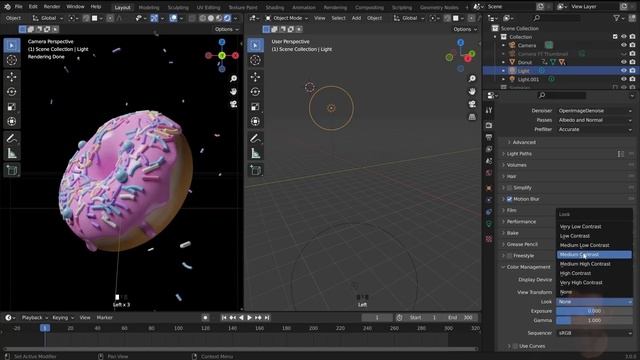The width and height of the screenshot is (640, 360).
Task: Click the End frame field
Action: 461,318
